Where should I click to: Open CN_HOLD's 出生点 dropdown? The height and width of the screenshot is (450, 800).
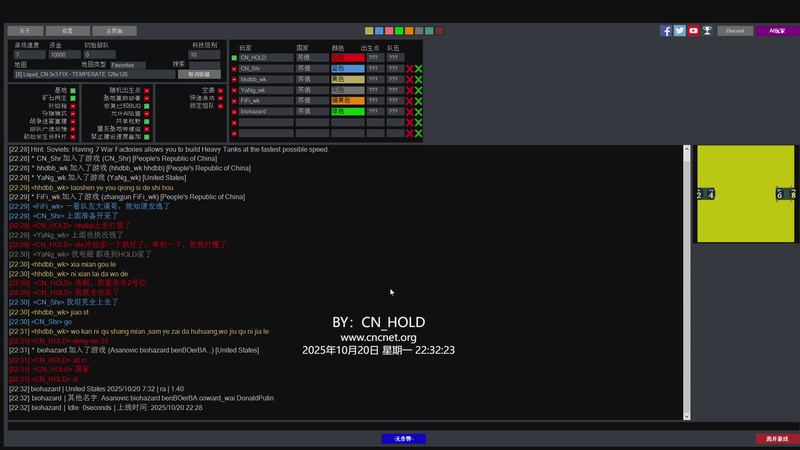pyautogui.click(x=375, y=58)
